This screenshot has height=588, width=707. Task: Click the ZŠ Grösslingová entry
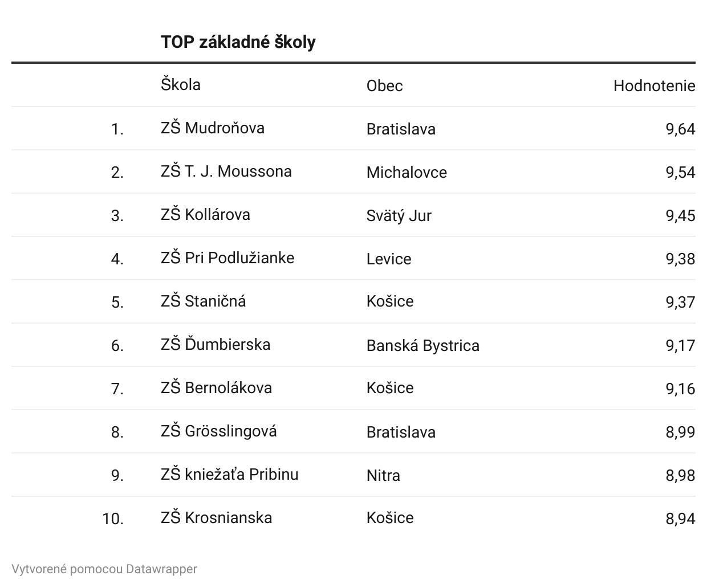coord(218,431)
